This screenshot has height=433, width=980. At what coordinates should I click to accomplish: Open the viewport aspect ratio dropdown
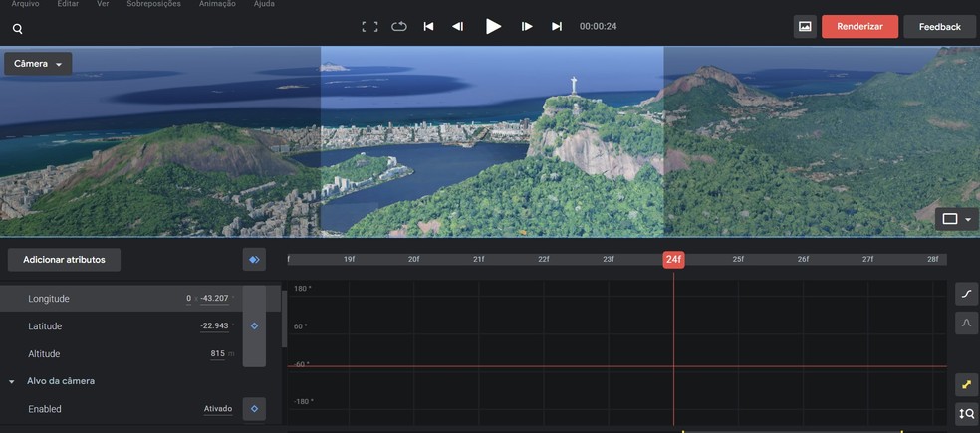point(956,219)
